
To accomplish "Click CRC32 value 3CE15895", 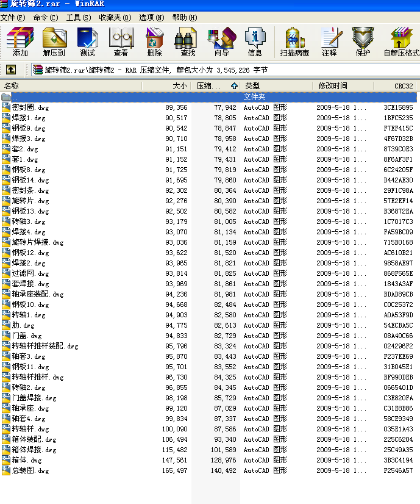I will point(398,107).
